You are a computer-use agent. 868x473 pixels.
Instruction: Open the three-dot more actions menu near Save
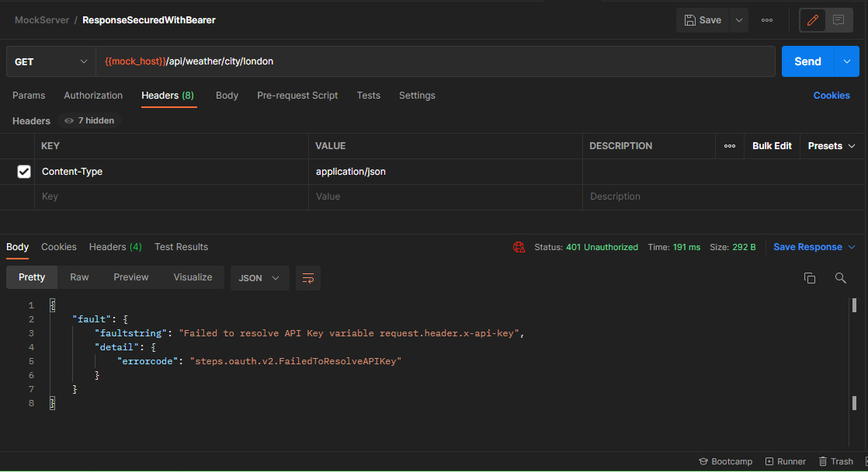pyautogui.click(x=767, y=20)
